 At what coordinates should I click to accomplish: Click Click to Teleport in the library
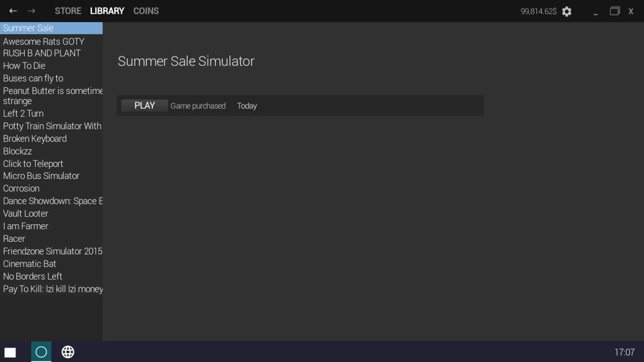(33, 164)
